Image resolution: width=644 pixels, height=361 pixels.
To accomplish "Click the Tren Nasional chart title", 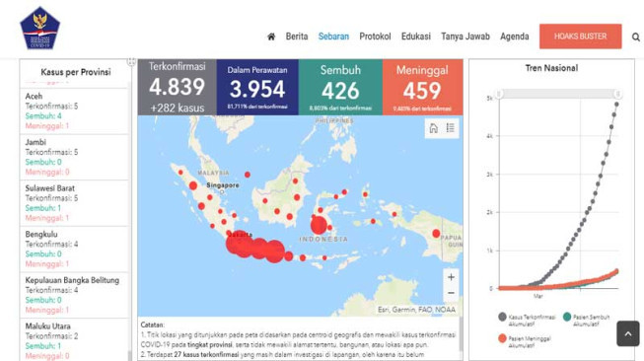I will pos(551,68).
